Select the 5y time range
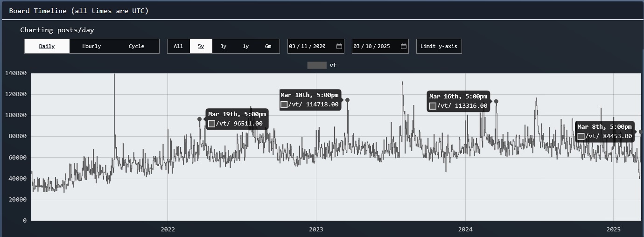The width and height of the screenshot is (644, 237). pyautogui.click(x=201, y=46)
